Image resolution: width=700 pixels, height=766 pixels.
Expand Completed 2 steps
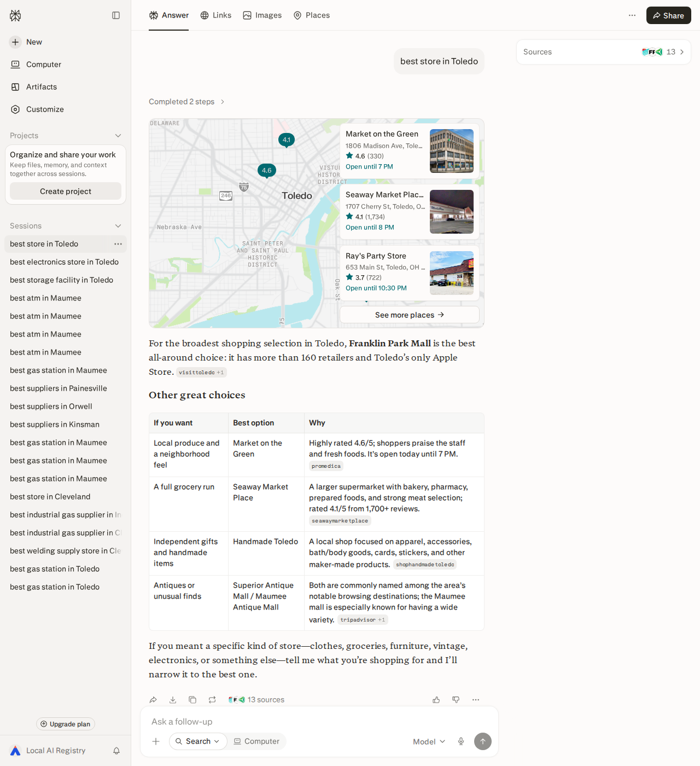tap(187, 102)
